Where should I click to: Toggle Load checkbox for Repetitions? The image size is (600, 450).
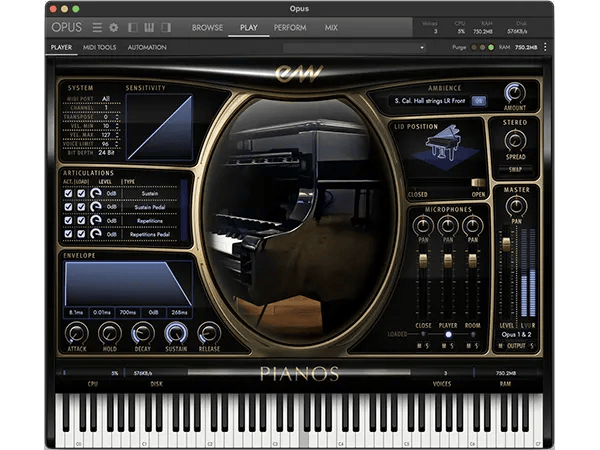[81, 220]
